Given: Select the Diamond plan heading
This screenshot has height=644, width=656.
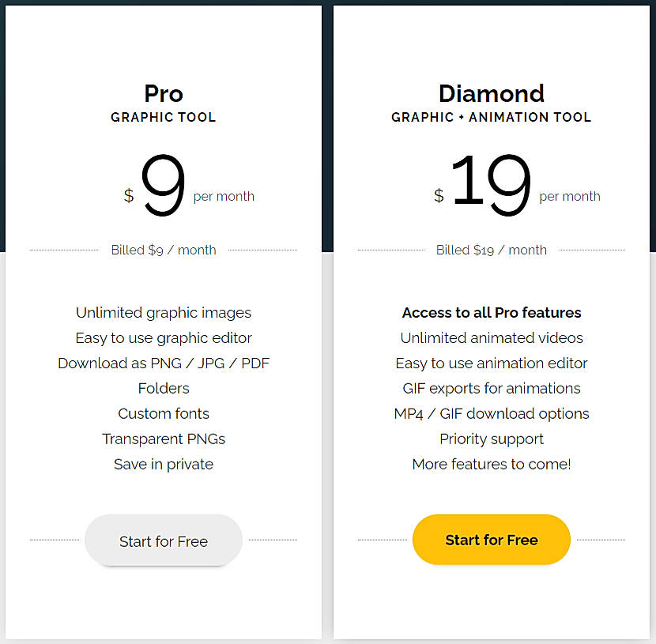Looking at the screenshot, I should click(491, 93).
